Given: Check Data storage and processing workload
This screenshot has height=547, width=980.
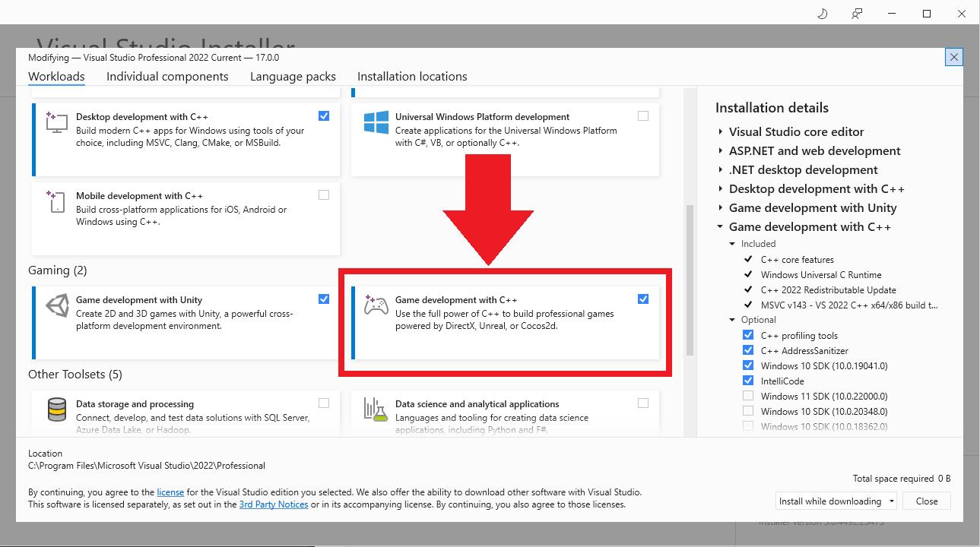Looking at the screenshot, I should point(324,403).
